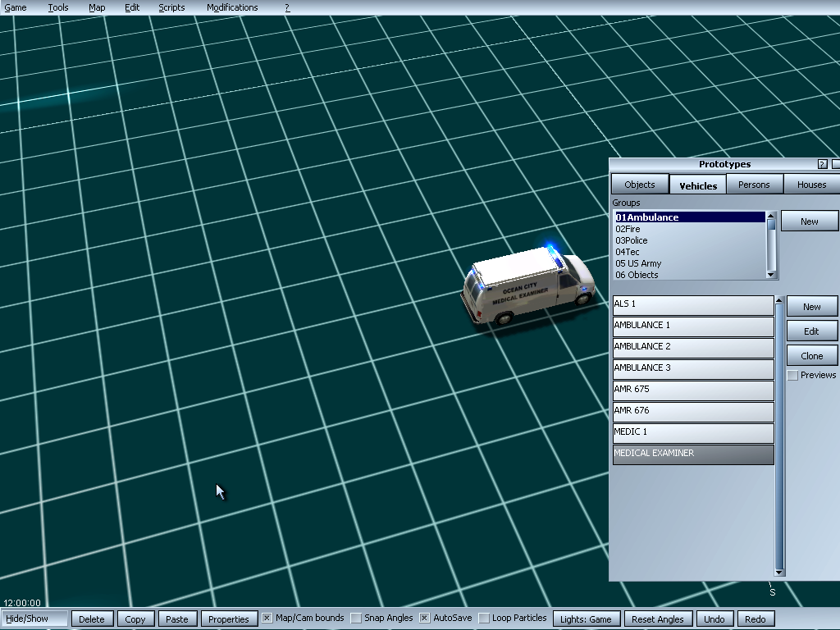Select the AMBULANCE 1 prototype
Viewport: 840px width, 630px height.
point(693,326)
